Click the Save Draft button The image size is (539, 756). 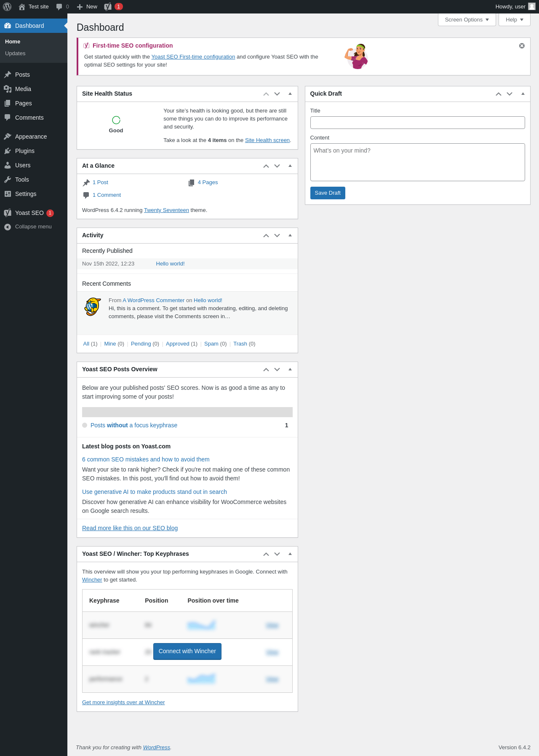coord(328,193)
